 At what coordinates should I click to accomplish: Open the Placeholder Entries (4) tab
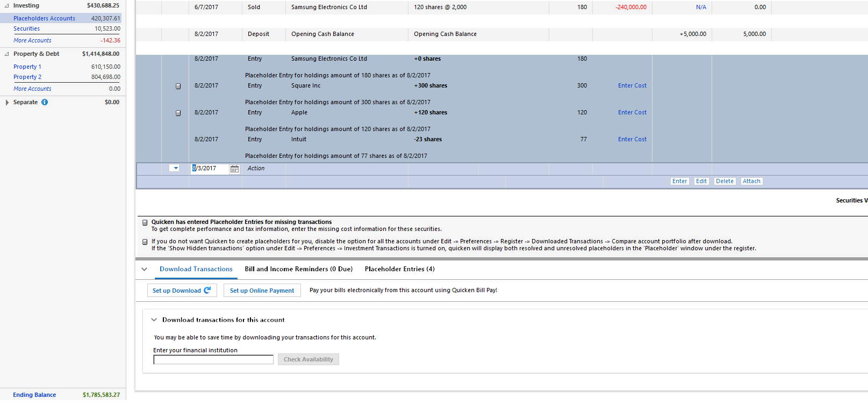(x=399, y=269)
